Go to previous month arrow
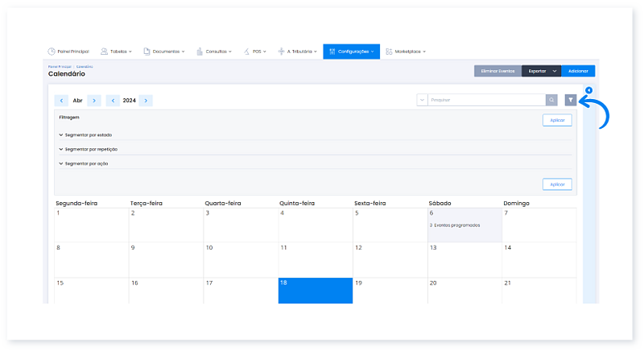Screen dimensions: 644x351 coord(61,101)
